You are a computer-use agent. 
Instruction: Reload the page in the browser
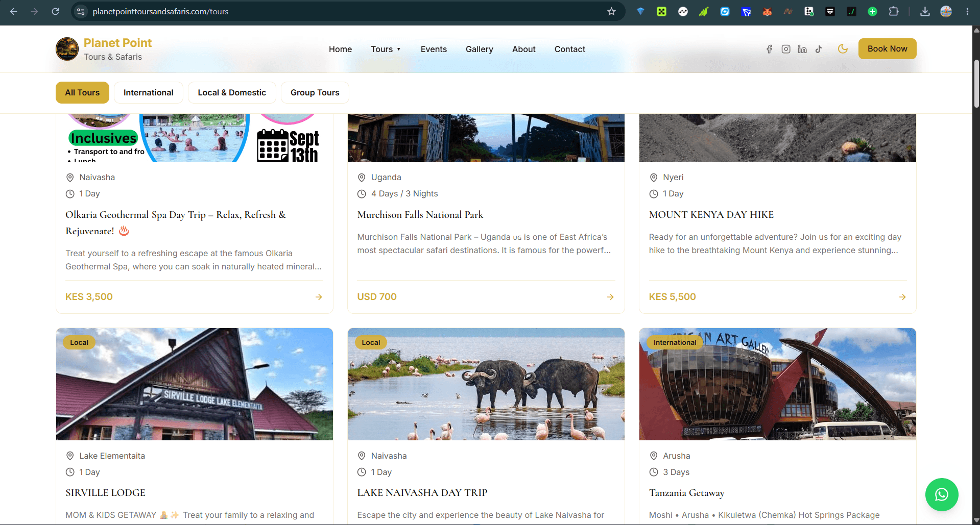click(55, 11)
